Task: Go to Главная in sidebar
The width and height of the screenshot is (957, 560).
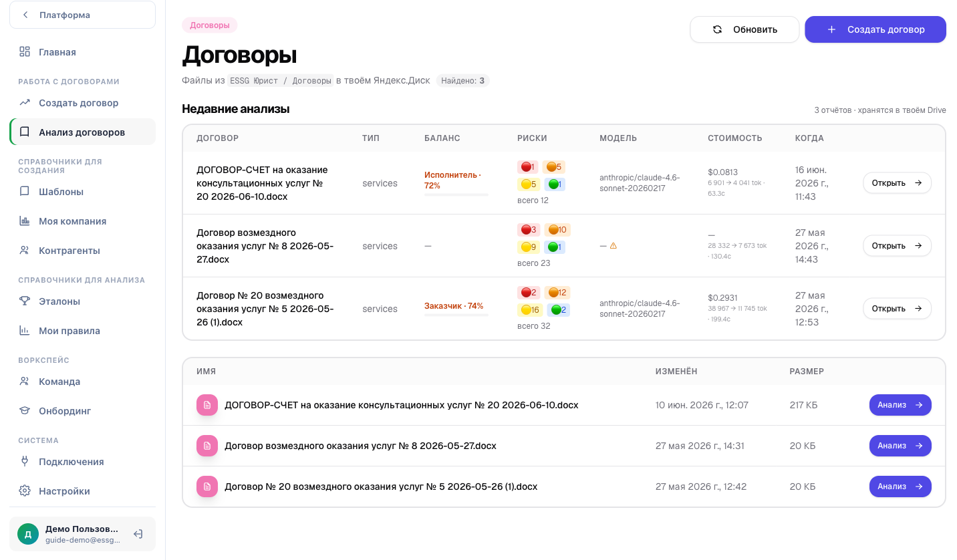Action: pos(82,52)
